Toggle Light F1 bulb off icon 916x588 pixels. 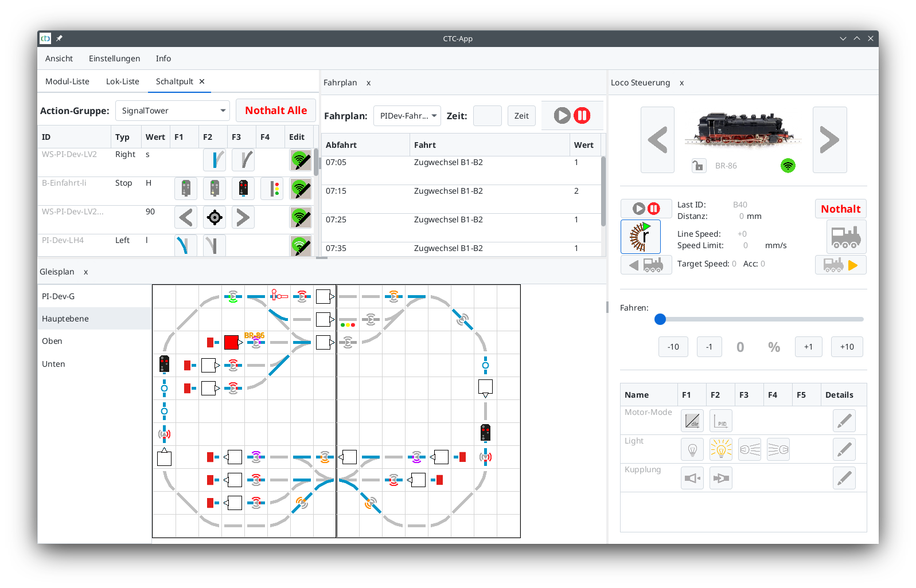tap(692, 449)
